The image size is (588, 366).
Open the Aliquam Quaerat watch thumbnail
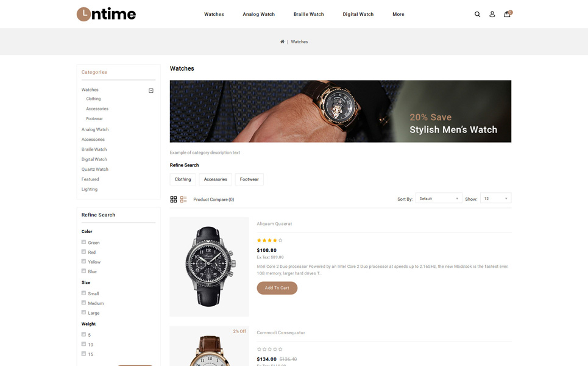point(209,267)
